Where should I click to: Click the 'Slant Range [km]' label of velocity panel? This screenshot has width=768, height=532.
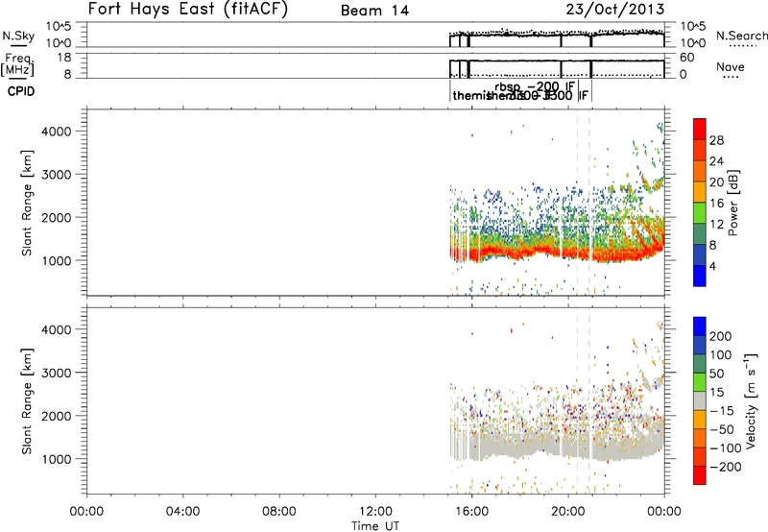pos(27,401)
